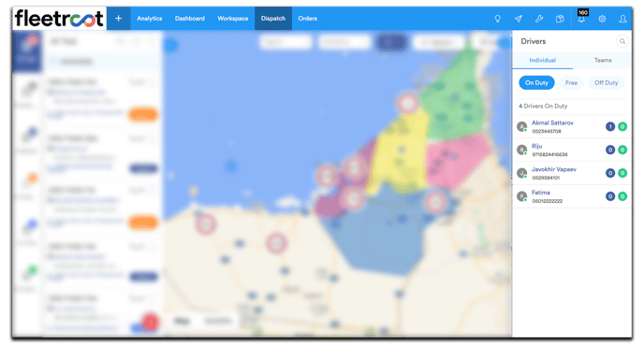Image resolution: width=644 pixels, height=344 pixels.
Task: Click the fleetroot logo
Action: point(59,19)
